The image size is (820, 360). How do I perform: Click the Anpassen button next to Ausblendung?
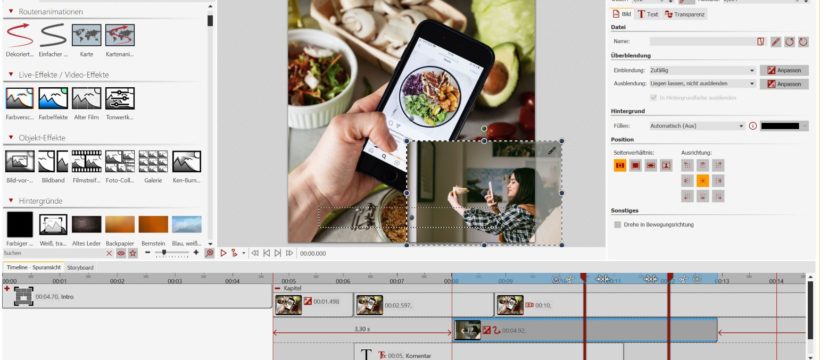tap(784, 84)
